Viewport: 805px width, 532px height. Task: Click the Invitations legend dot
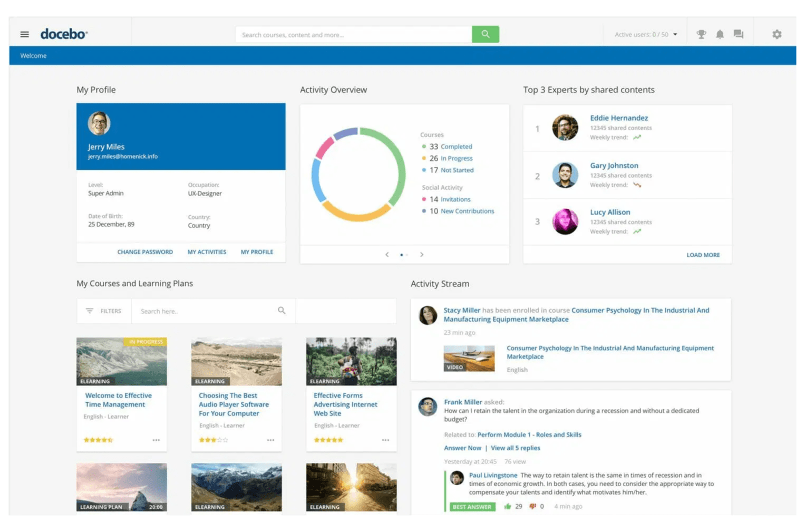pos(424,199)
